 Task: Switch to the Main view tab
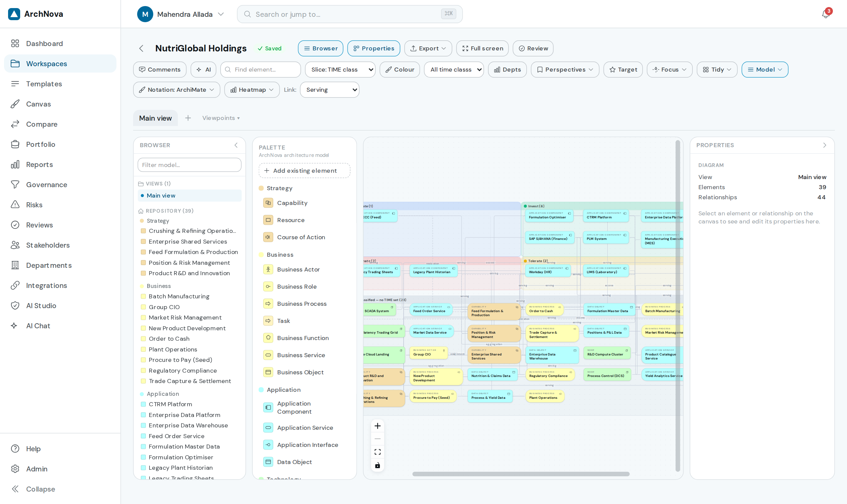pyautogui.click(x=155, y=118)
